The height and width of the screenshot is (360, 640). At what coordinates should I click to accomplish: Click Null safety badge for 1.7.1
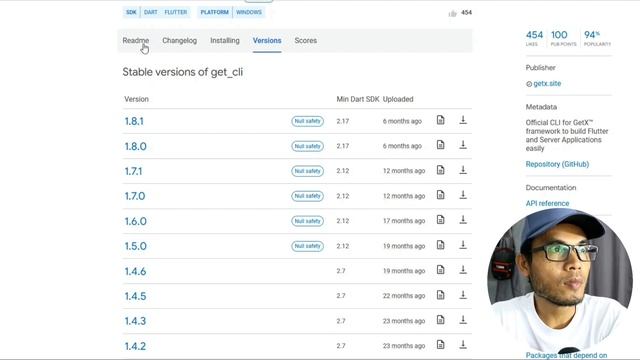307,171
